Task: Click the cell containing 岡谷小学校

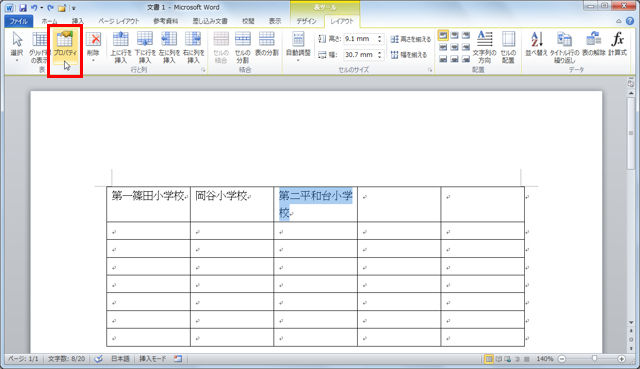Action: pos(232,204)
